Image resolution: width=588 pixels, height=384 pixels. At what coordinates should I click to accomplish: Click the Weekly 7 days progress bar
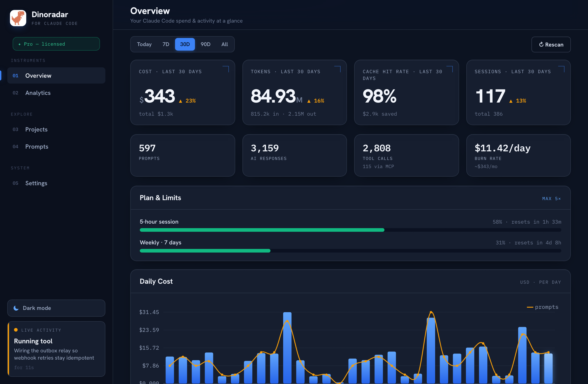click(350, 251)
